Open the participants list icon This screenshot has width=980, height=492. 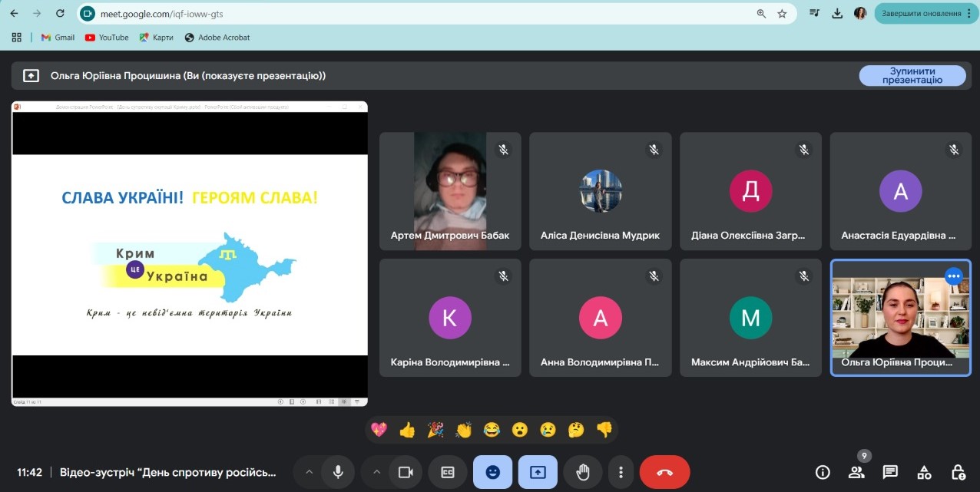pyautogui.click(x=856, y=472)
